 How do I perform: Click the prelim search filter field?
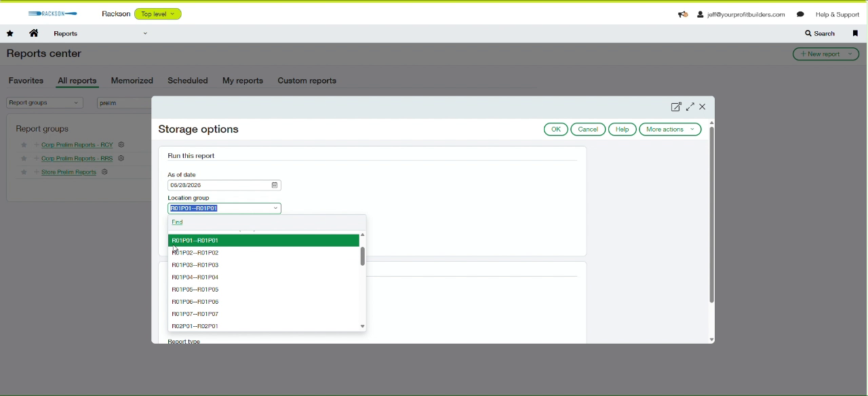point(124,103)
